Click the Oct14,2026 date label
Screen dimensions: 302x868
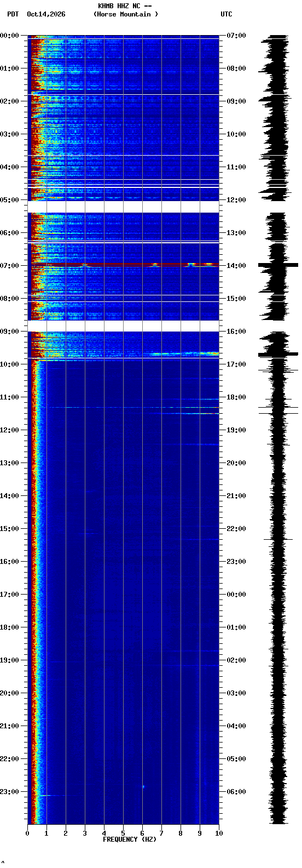click(x=46, y=14)
